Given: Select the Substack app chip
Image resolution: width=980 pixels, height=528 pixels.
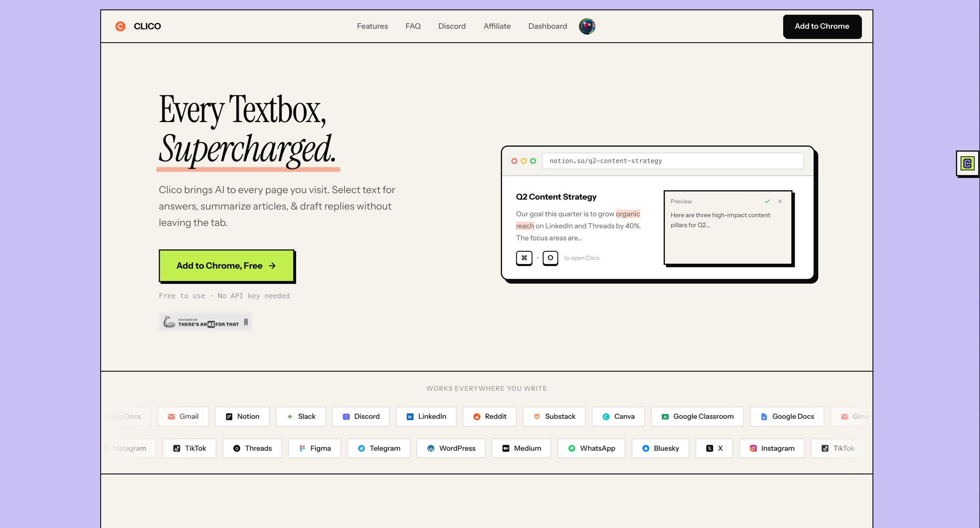Looking at the screenshot, I should click(x=554, y=417).
